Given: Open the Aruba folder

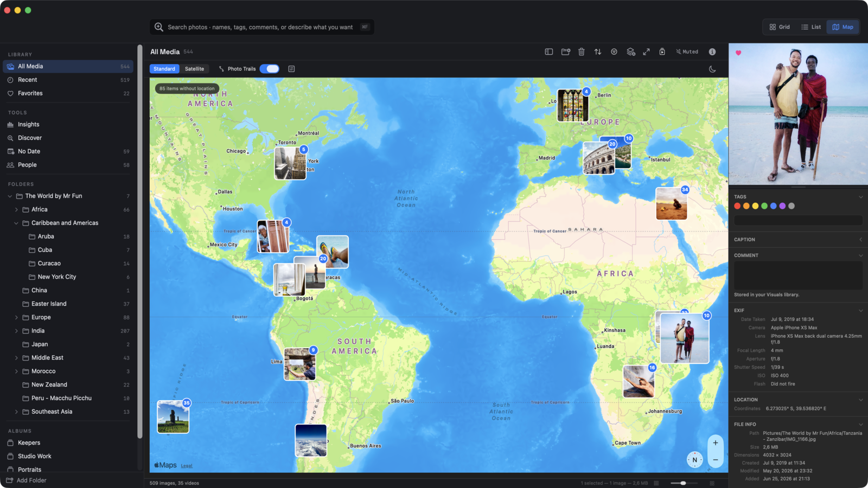Looking at the screenshot, I should click(x=68, y=236).
